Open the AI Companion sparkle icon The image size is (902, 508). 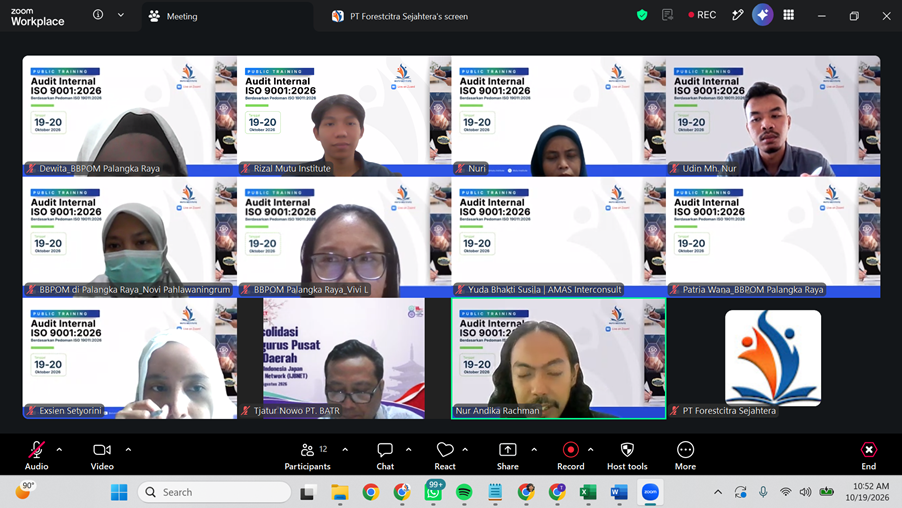pos(762,15)
